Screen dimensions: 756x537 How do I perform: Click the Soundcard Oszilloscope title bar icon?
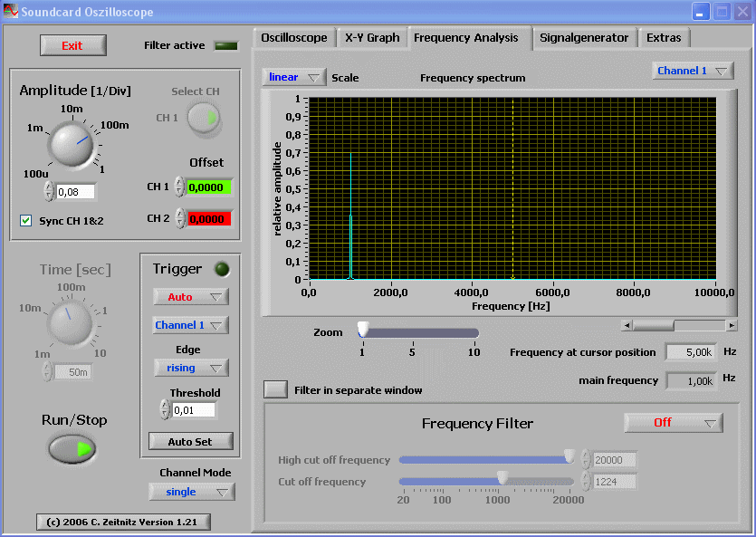click(x=11, y=11)
